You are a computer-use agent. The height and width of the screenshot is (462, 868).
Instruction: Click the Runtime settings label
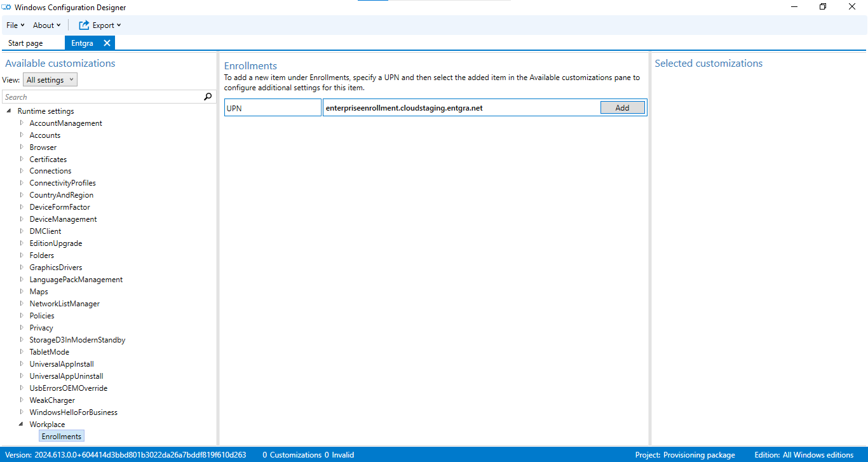coord(46,111)
